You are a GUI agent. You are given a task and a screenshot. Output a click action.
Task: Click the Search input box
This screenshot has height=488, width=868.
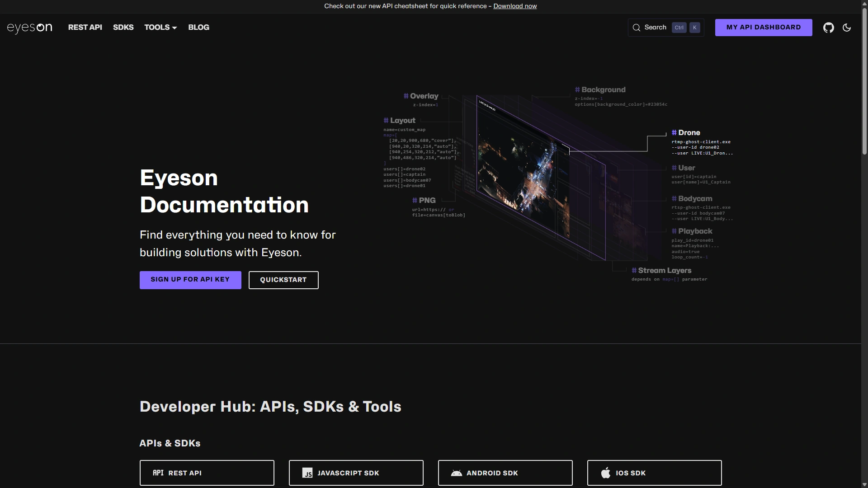[x=666, y=28]
